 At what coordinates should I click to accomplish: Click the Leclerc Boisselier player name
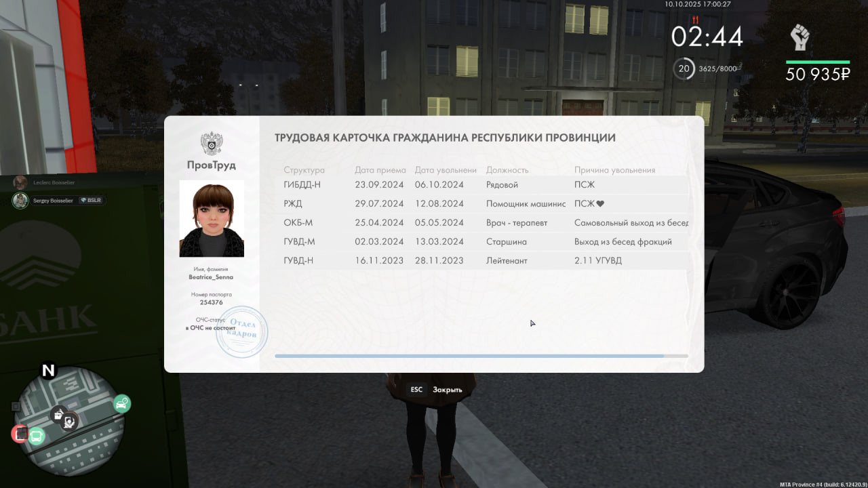point(54,183)
